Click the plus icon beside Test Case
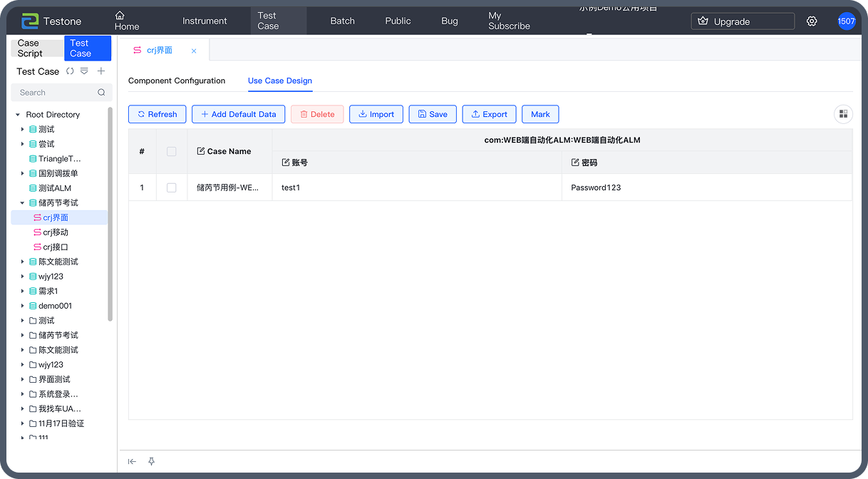 pyautogui.click(x=101, y=71)
